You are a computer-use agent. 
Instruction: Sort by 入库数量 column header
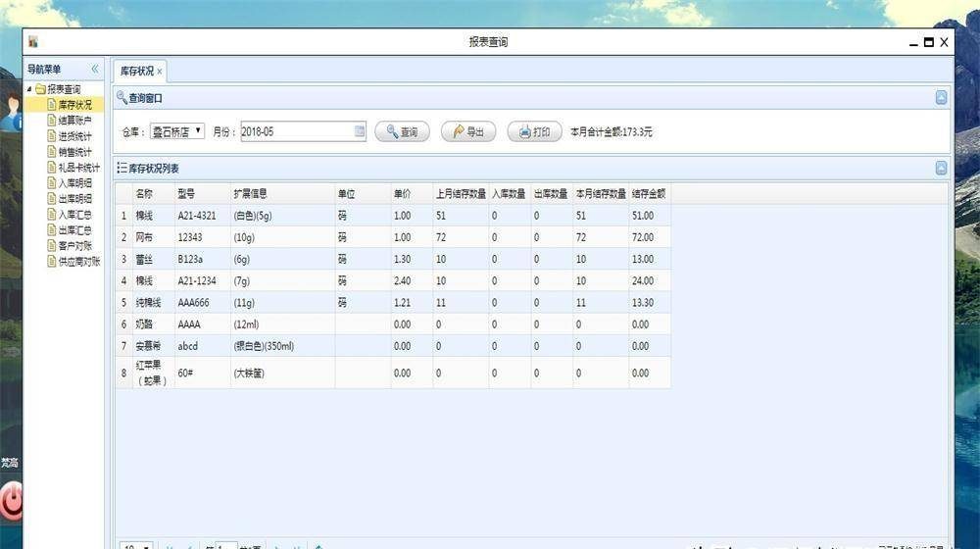pos(509,194)
